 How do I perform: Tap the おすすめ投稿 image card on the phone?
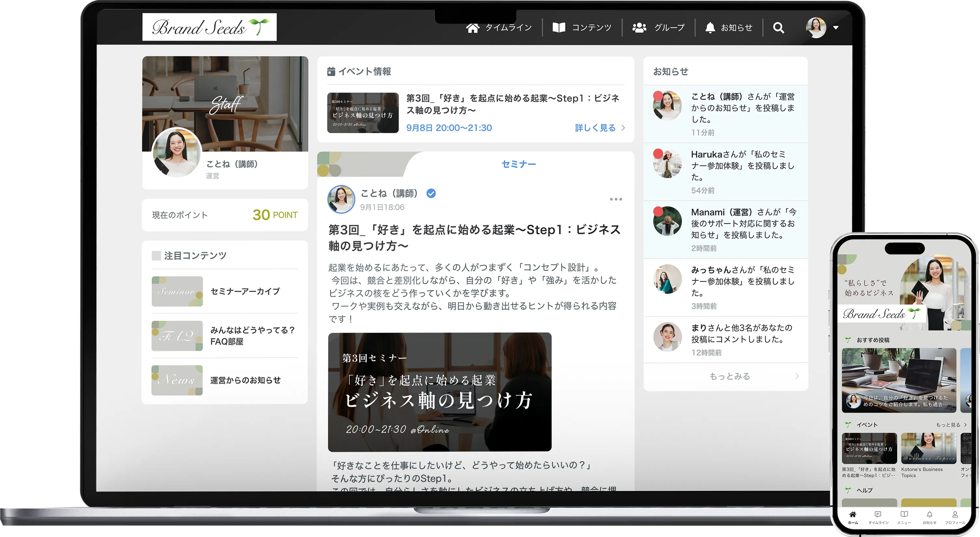[899, 380]
